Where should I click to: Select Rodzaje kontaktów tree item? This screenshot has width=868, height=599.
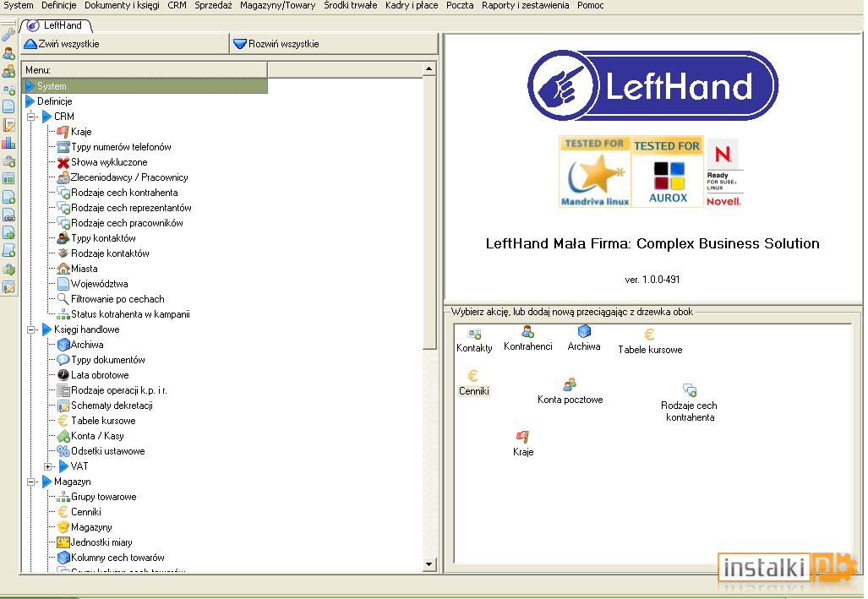coord(110,253)
